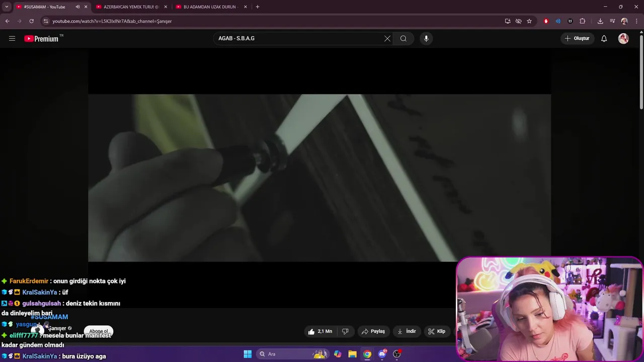Open the media controls music-note icon
The height and width of the screenshot is (362, 644).
(x=612, y=21)
